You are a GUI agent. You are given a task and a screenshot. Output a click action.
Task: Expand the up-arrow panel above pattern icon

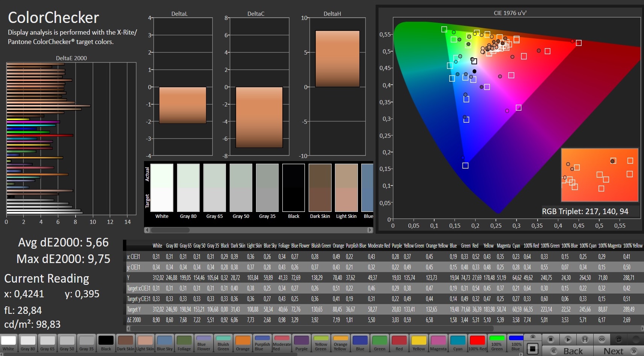[x=532, y=336]
